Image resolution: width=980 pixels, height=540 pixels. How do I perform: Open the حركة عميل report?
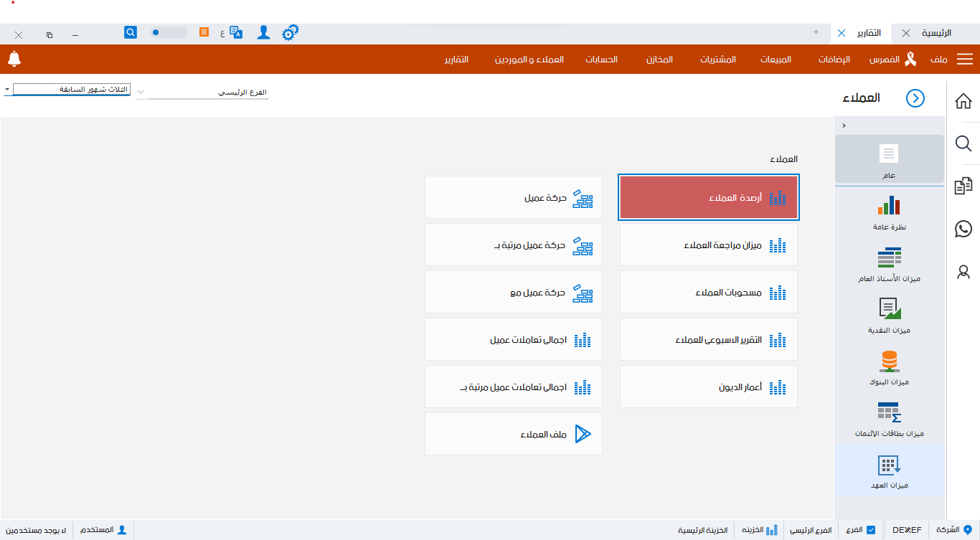pos(514,197)
